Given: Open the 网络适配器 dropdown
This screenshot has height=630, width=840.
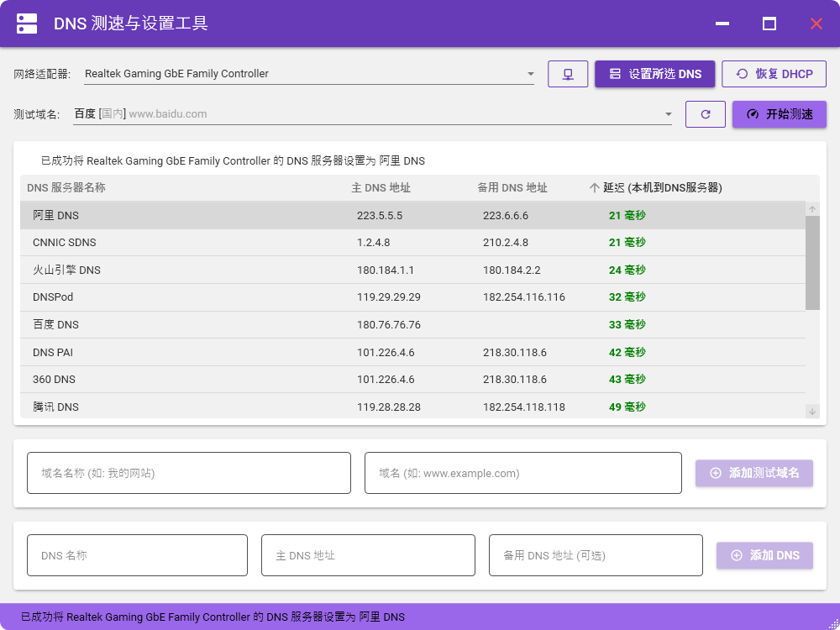Looking at the screenshot, I should click(309, 74).
